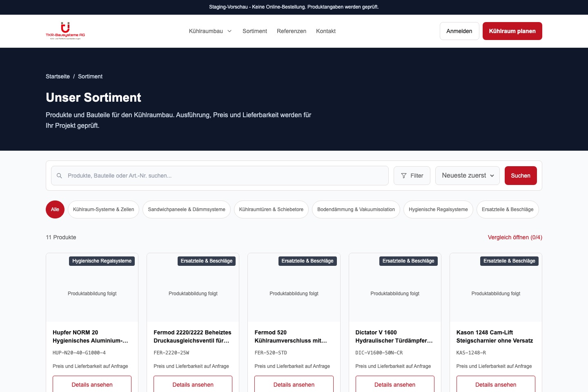Viewport: 588px width, 392px height.
Task: Click the TKR-Bausysteme AG logo
Action: click(65, 31)
